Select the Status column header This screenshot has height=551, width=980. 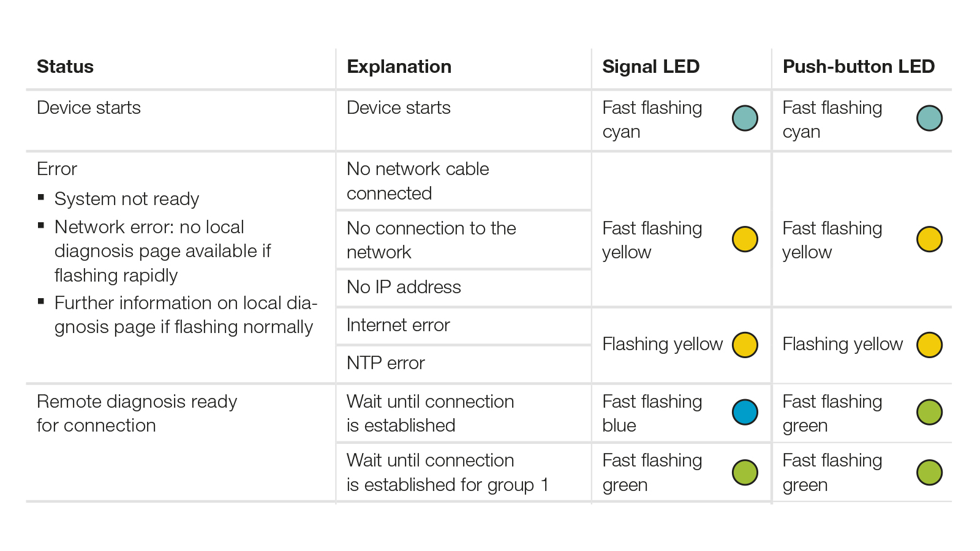65,67
